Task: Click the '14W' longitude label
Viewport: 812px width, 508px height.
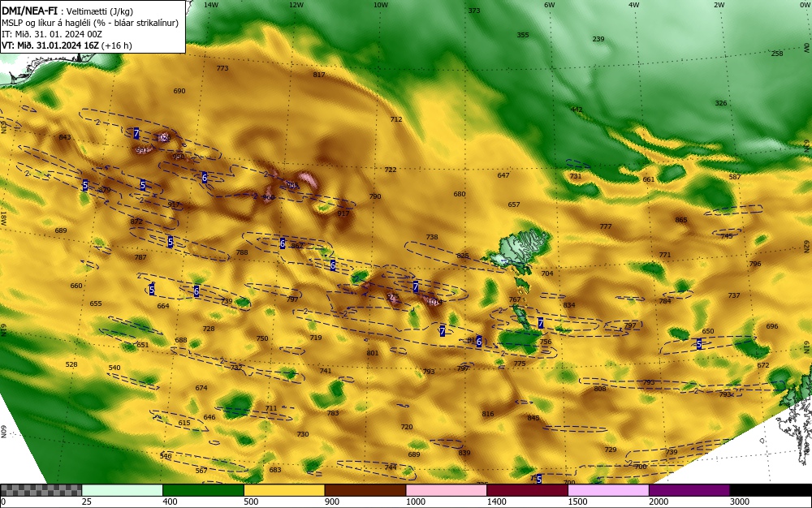Action: coord(211,5)
